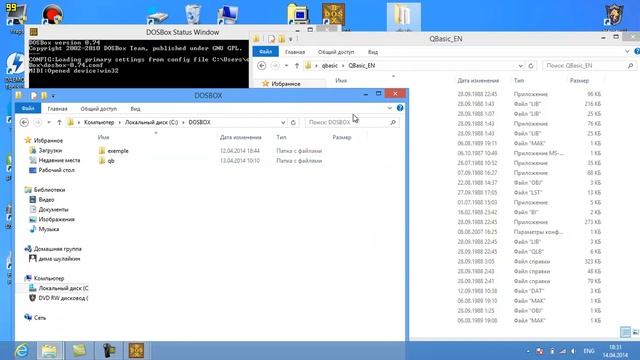This screenshot has height=360, width=640.
Task: Click Локальный диск (C:) in DOSBOX address path
Action: pos(151,122)
